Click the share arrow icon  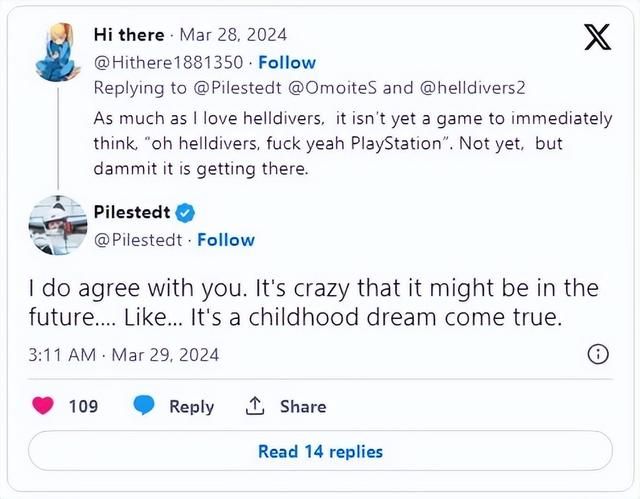[x=255, y=406]
